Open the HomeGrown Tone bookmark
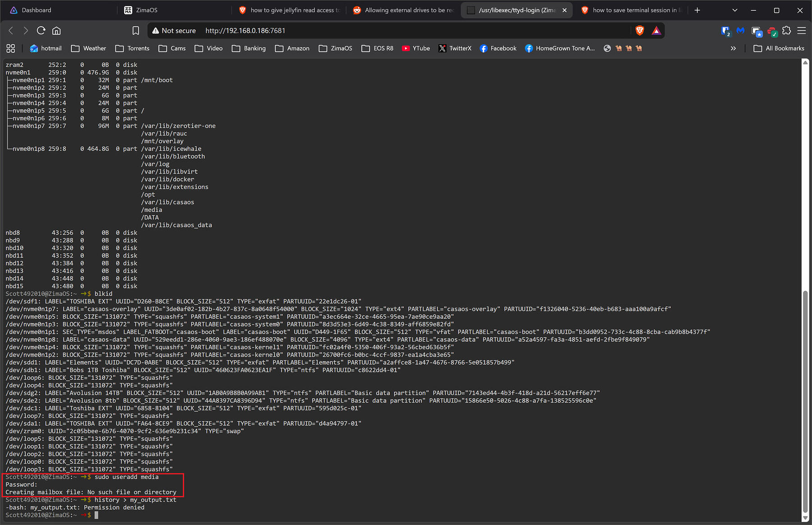Screen dimensions: 812x525 (560, 48)
